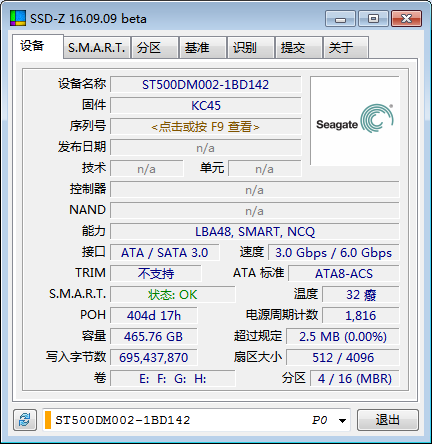Click the capacity value 465.76 GB
The width and height of the screenshot is (432, 444).
point(154,336)
